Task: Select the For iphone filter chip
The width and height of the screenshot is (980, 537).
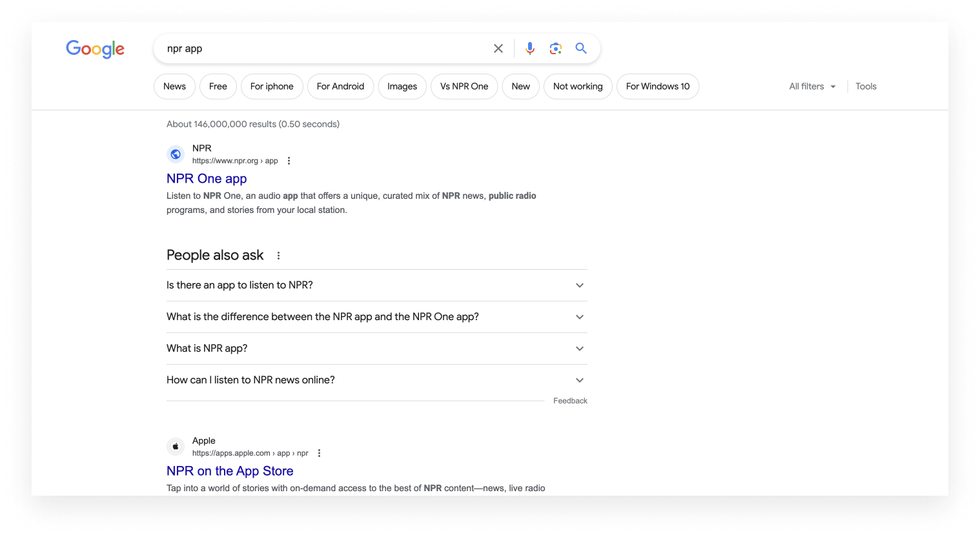Action: 272,86
